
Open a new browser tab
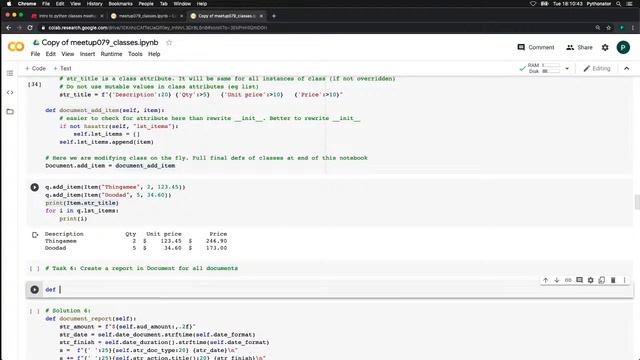[x=274, y=16]
